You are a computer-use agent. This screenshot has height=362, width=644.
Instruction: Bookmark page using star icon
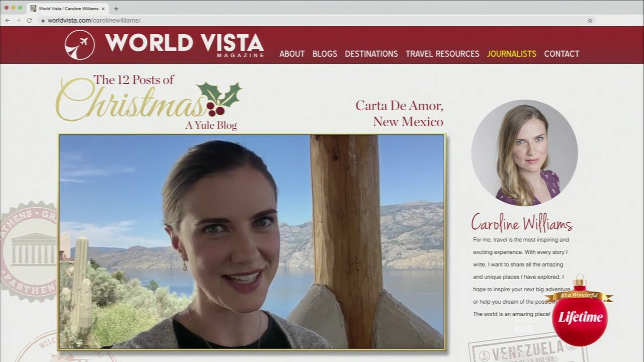[590, 21]
